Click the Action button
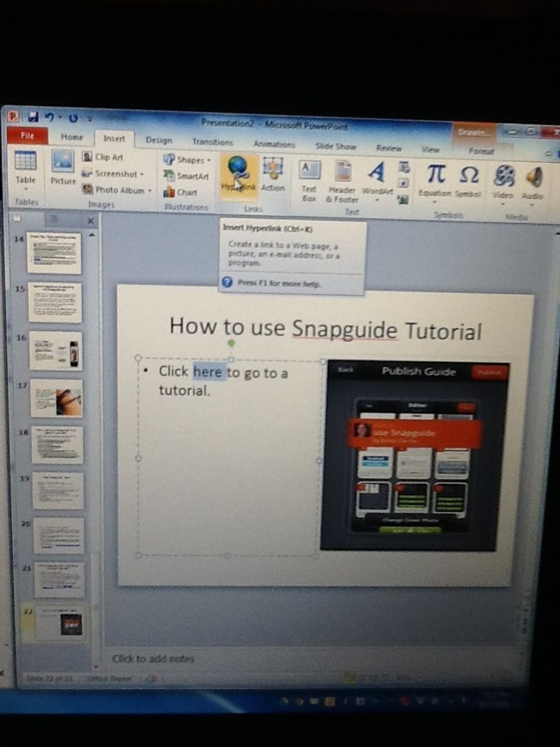This screenshot has width=560, height=747. pos(273,175)
